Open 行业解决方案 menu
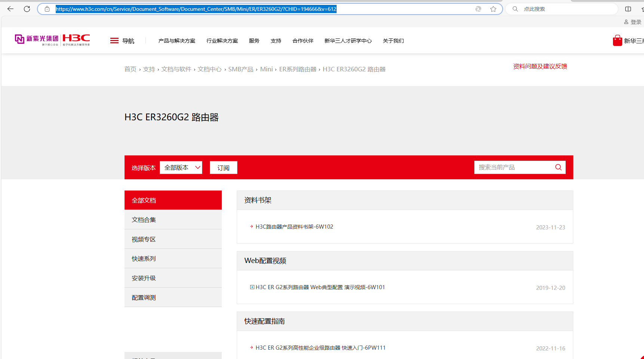Image resolution: width=644 pixels, height=359 pixels. click(x=222, y=41)
